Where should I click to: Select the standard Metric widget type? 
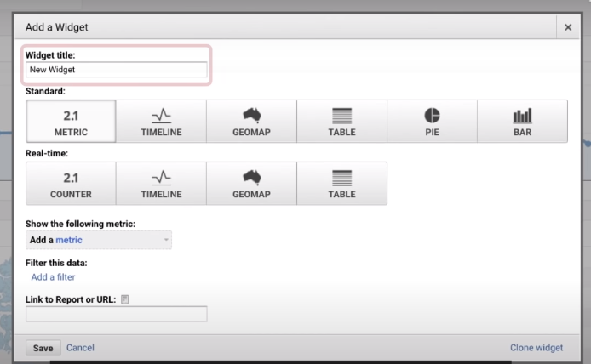(71, 122)
